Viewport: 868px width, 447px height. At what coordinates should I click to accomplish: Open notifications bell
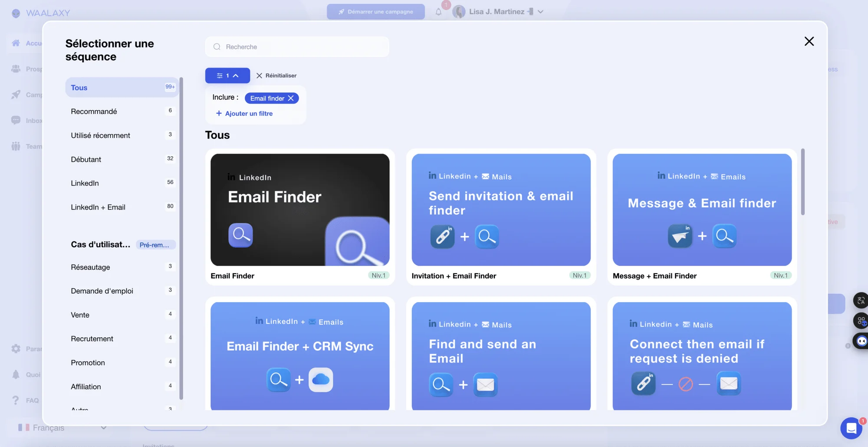tap(438, 12)
